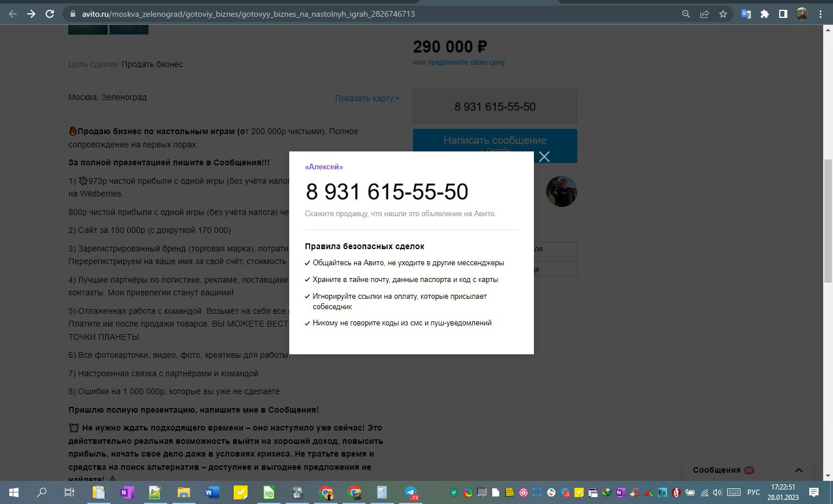Close the phone number popup
833x504 pixels.
pyautogui.click(x=544, y=157)
